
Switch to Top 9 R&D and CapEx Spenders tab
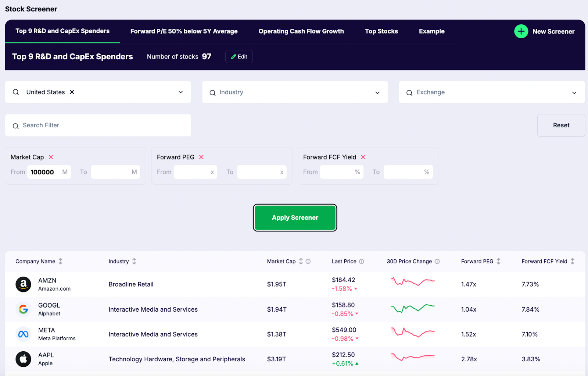(x=62, y=31)
